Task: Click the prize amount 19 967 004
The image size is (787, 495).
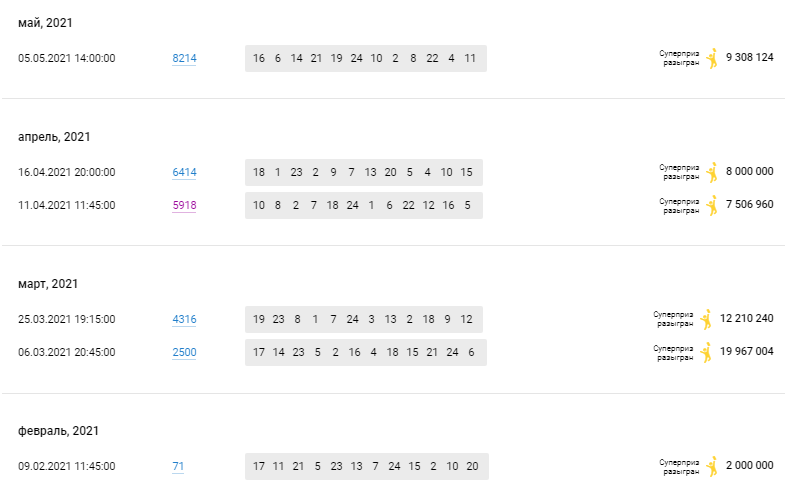Action: [746, 351]
